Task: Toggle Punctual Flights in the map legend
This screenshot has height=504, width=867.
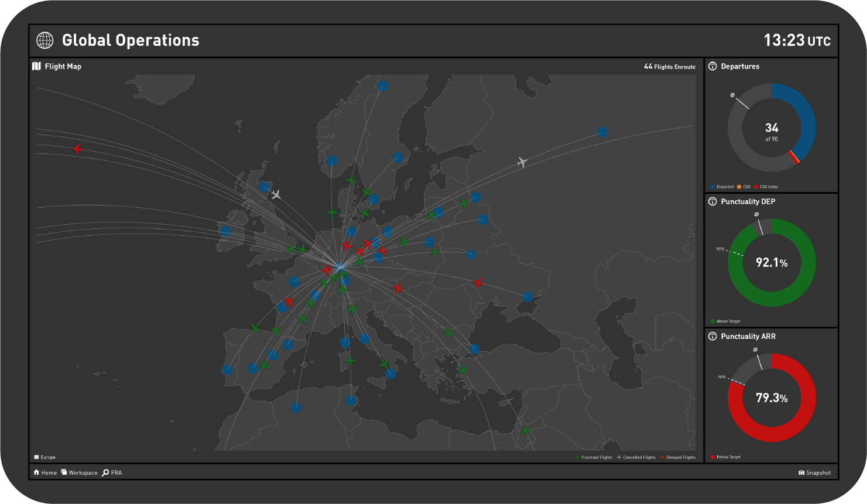Action: pyautogui.click(x=594, y=457)
